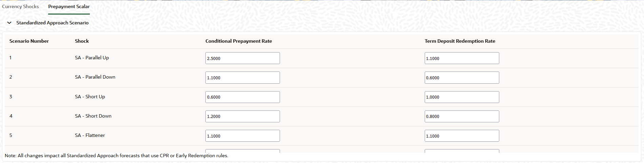Edit Short Up Term Deposit Redemption Rate
This screenshot has width=644, height=163.
coord(462,97)
